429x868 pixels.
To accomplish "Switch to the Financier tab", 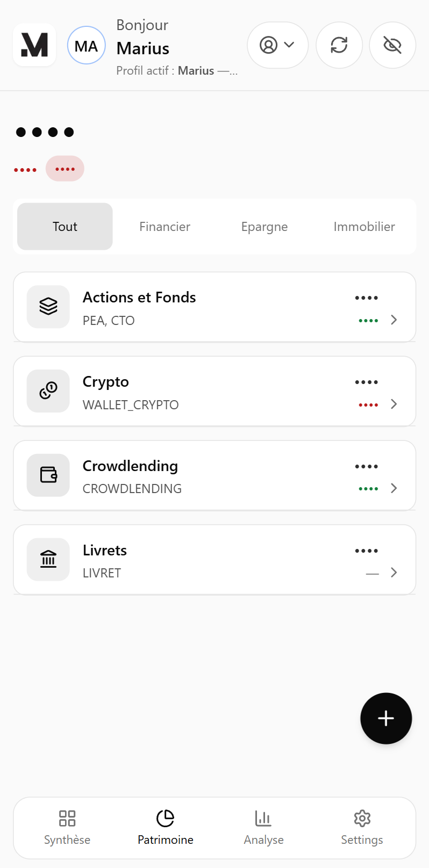I will coord(165,227).
